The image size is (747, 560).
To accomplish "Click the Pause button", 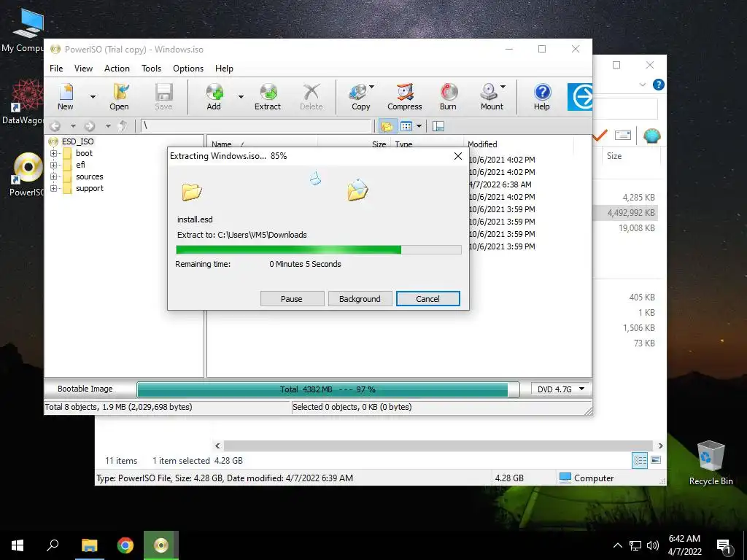I will pyautogui.click(x=292, y=298).
